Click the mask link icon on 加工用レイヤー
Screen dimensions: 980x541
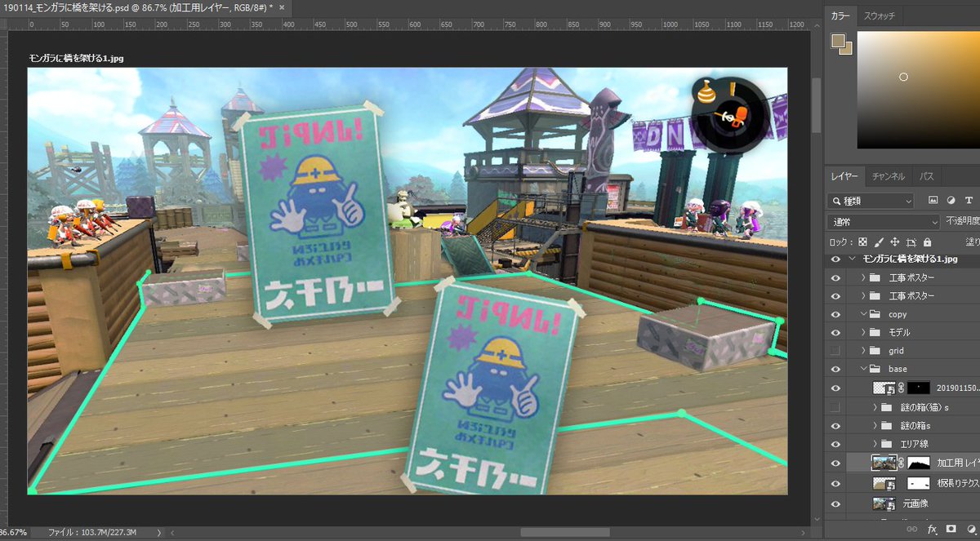coord(902,463)
